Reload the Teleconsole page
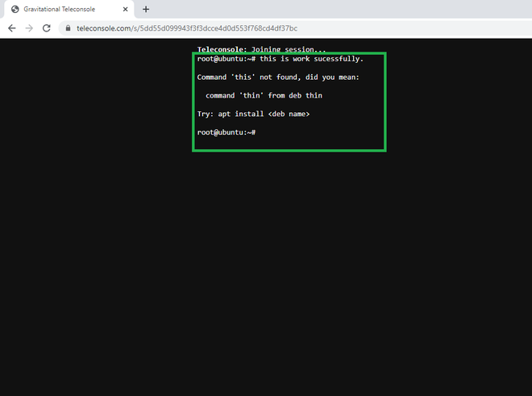This screenshot has height=396, width=532. [x=47, y=28]
